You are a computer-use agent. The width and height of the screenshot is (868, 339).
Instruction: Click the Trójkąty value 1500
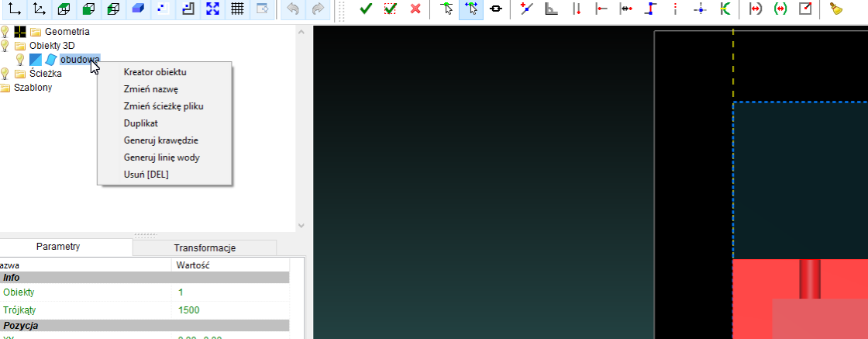click(x=189, y=310)
